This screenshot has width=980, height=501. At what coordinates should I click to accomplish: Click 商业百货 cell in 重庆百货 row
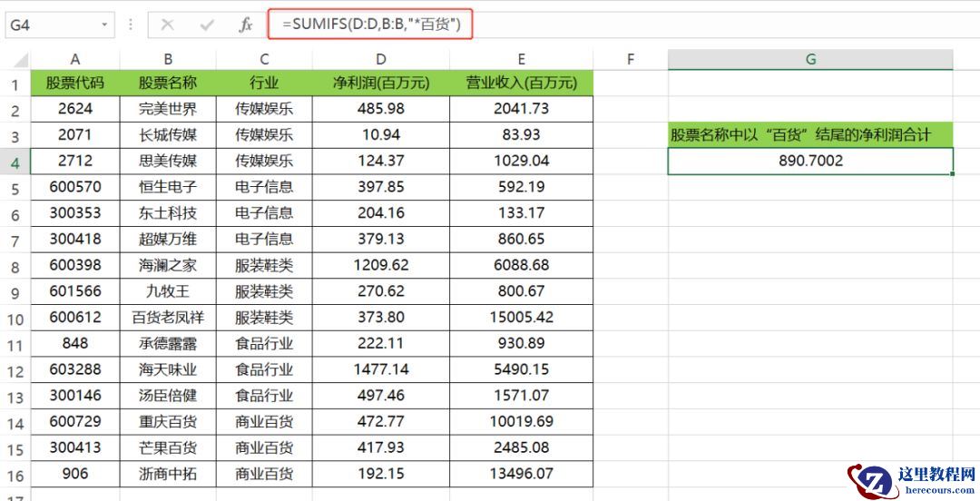[264, 421]
